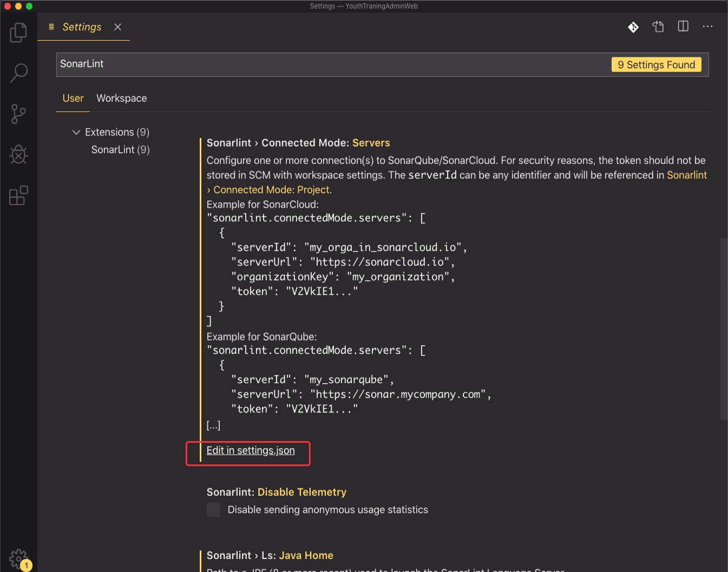Open Settings JSON file icon
This screenshot has height=572, width=728.
(658, 27)
